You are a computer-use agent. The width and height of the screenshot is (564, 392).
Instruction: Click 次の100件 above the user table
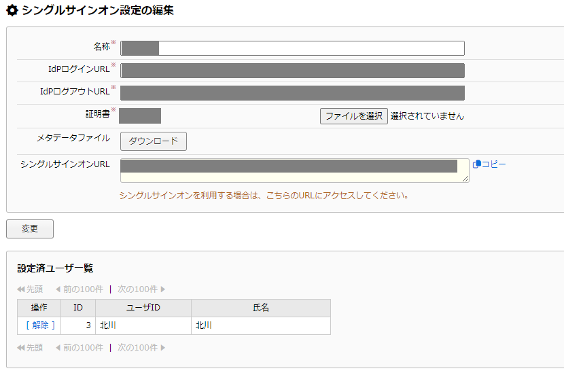click(x=141, y=289)
